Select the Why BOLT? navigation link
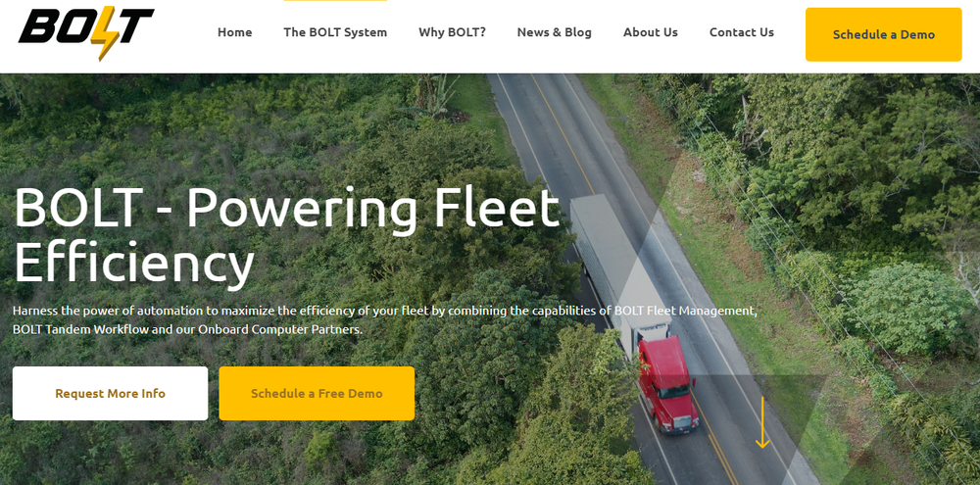Image resolution: width=980 pixels, height=485 pixels. point(452,32)
